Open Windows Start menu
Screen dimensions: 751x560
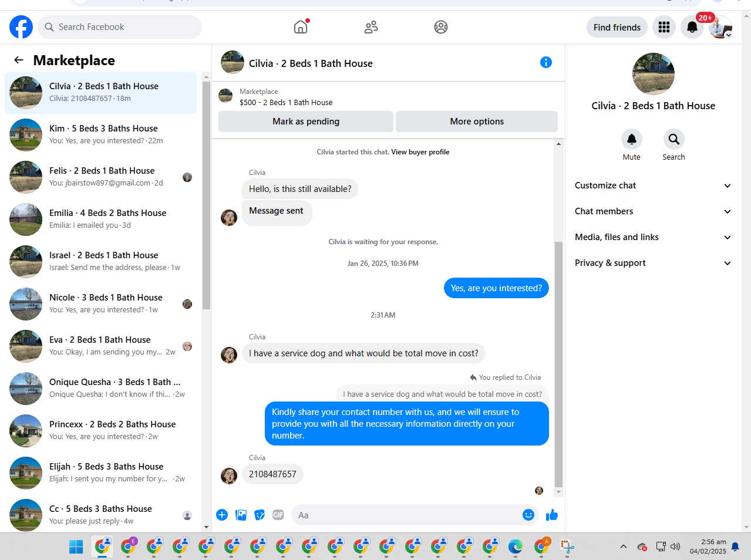[76, 547]
